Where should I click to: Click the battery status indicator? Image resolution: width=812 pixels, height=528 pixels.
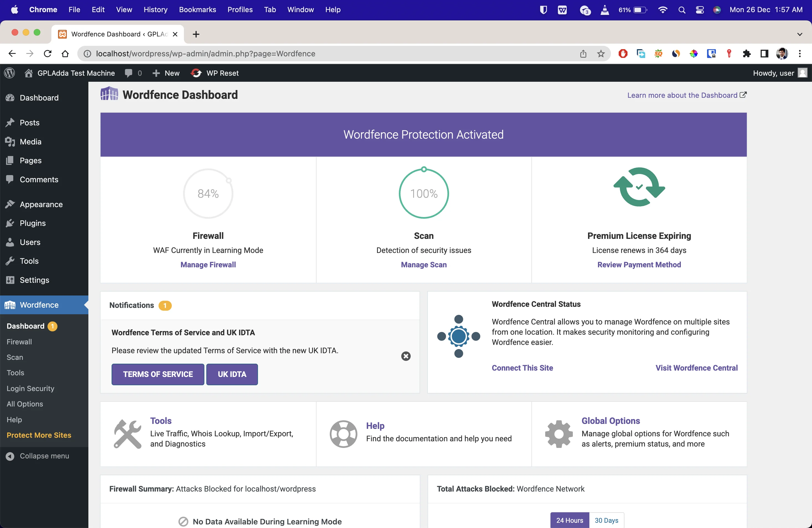[633, 10]
